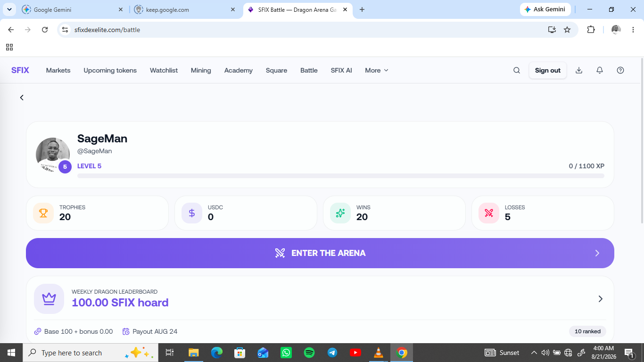644x362 pixels.
Task: Click the Base 100 + bonus 0.00 text
Action: click(79, 331)
